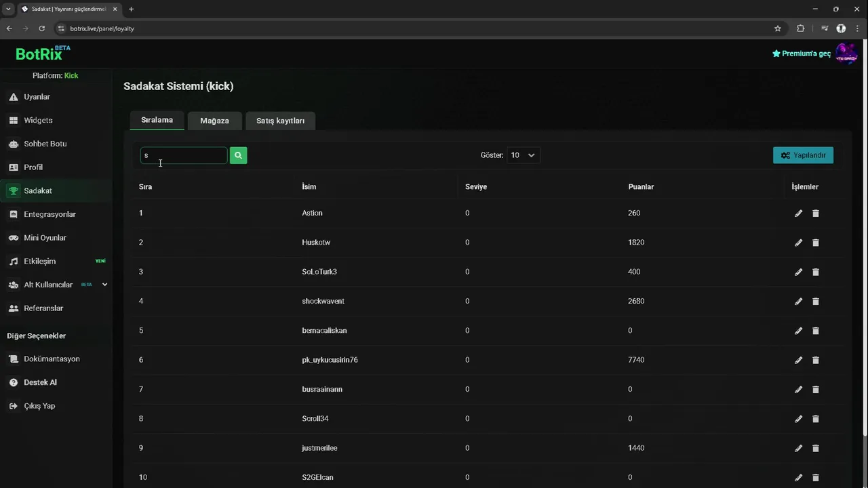Delete S2GElcan row trash icon
This screenshot has height=488, width=868.
[816, 478]
